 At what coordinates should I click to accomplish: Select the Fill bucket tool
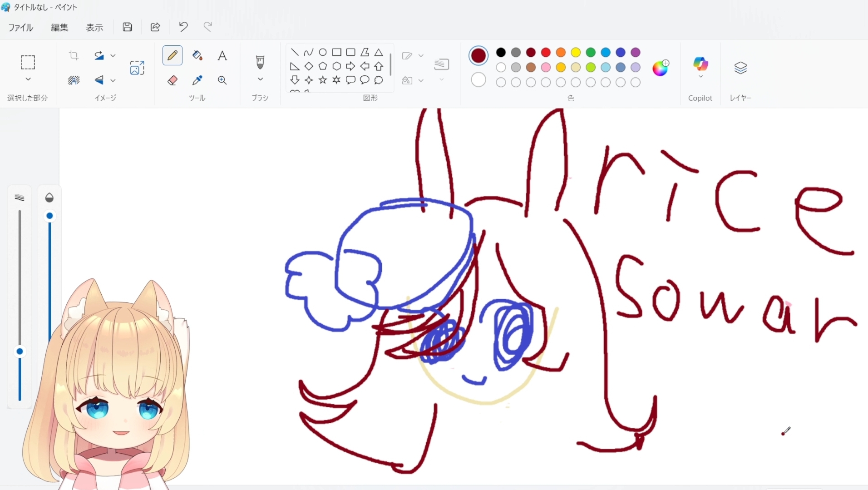(197, 55)
